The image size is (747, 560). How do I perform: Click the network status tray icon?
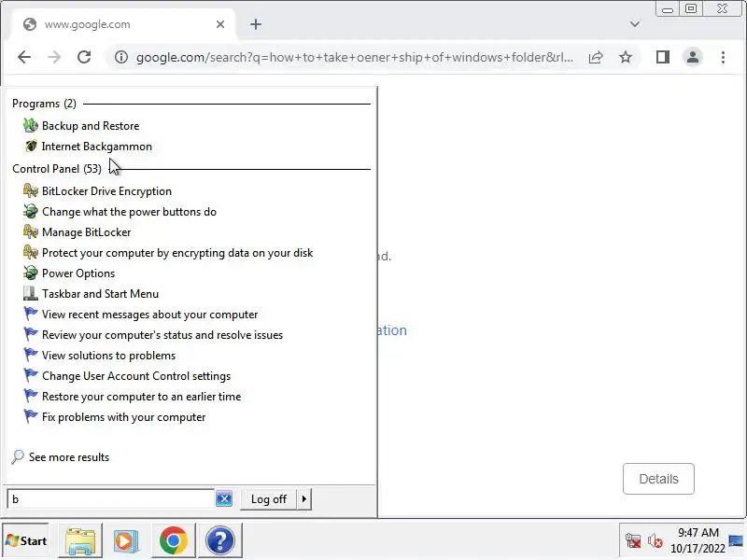[x=633, y=540]
